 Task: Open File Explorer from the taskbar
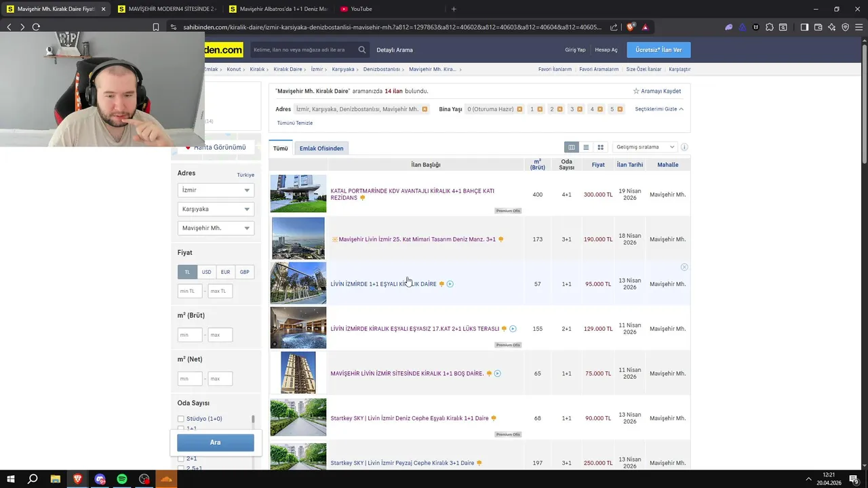coord(55,479)
